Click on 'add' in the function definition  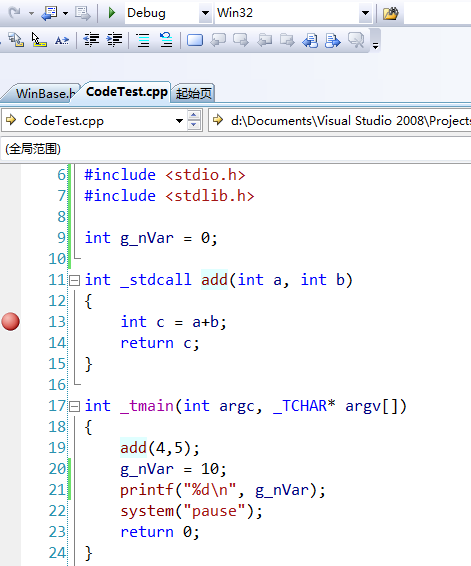tap(214, 280)
